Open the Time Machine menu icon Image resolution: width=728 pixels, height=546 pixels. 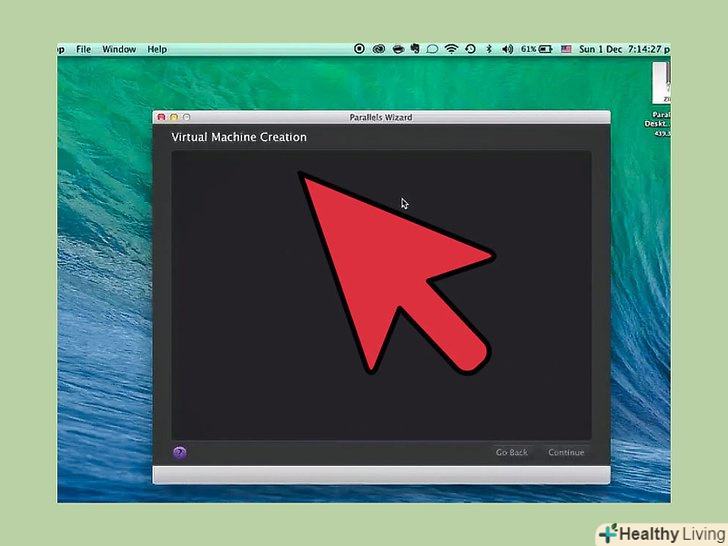[470, 49]
